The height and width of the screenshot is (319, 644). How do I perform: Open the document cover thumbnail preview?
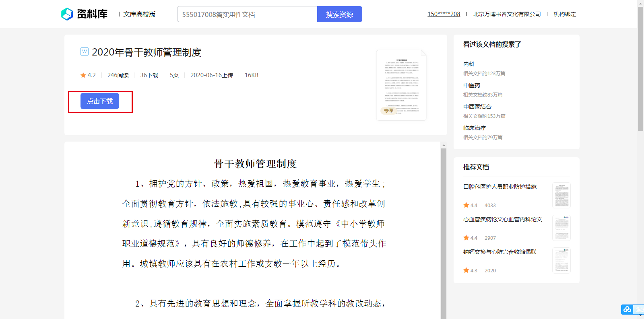click(x=401, y=85)
